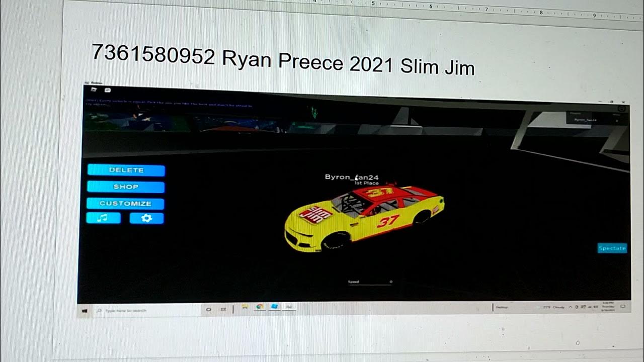Image resolution: width=644 pixels, height=362 pixels.
Task: Open the Windows Start button
Action: click(85, 311)
